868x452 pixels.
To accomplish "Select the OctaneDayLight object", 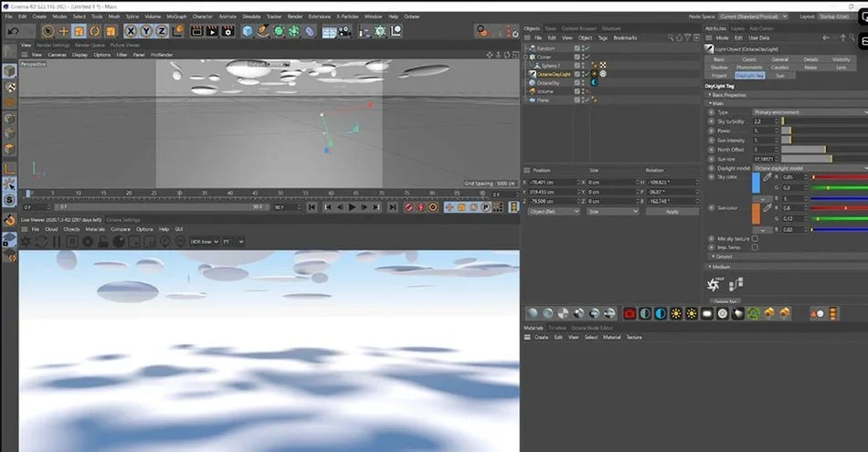I will 554,74.
